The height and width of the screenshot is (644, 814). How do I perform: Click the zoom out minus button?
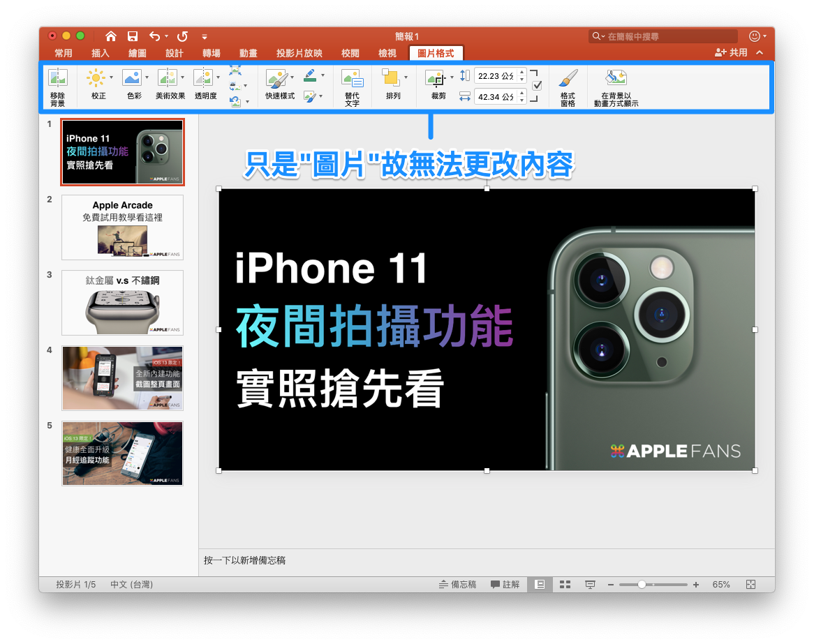coord(610,585)
